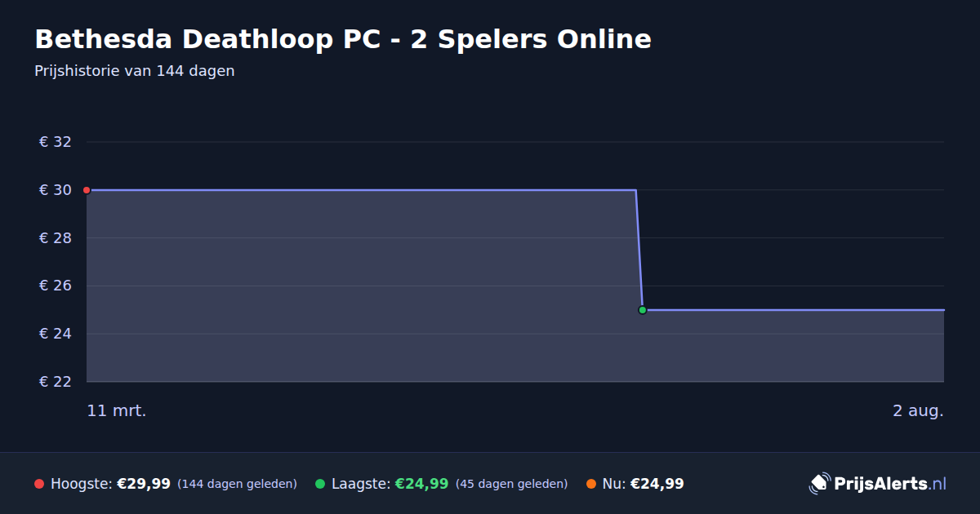Image resolution: width=980 pixels, height=514 pixels.
Task: Click the Bethesda Deathloop PC title
Action: coord(343,39)
